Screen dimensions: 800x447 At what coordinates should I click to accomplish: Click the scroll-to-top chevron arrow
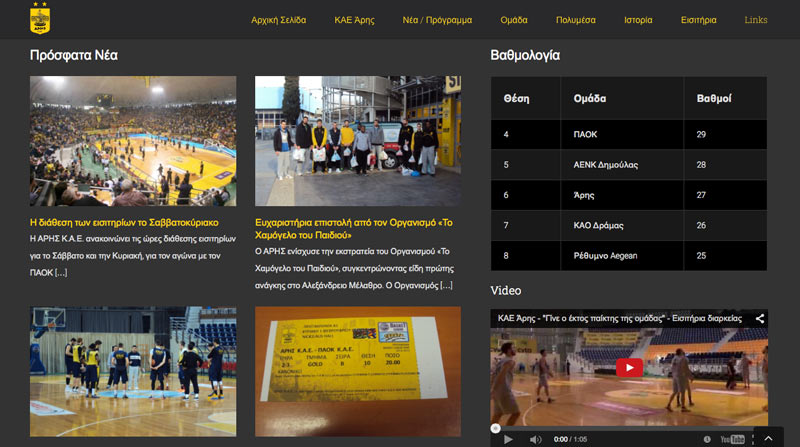[x=768, y=438]
